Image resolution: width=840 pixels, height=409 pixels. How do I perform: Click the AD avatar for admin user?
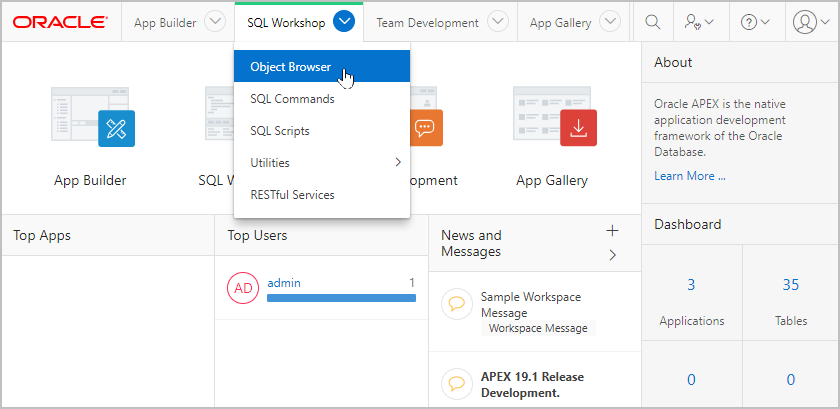[243, 288]
